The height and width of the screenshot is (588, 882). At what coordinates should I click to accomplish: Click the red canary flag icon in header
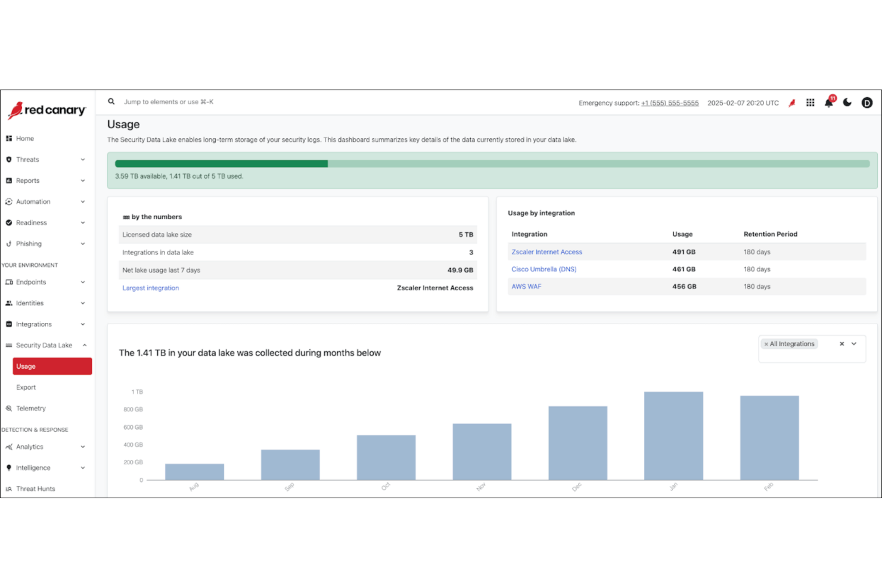tap(791, 102)
